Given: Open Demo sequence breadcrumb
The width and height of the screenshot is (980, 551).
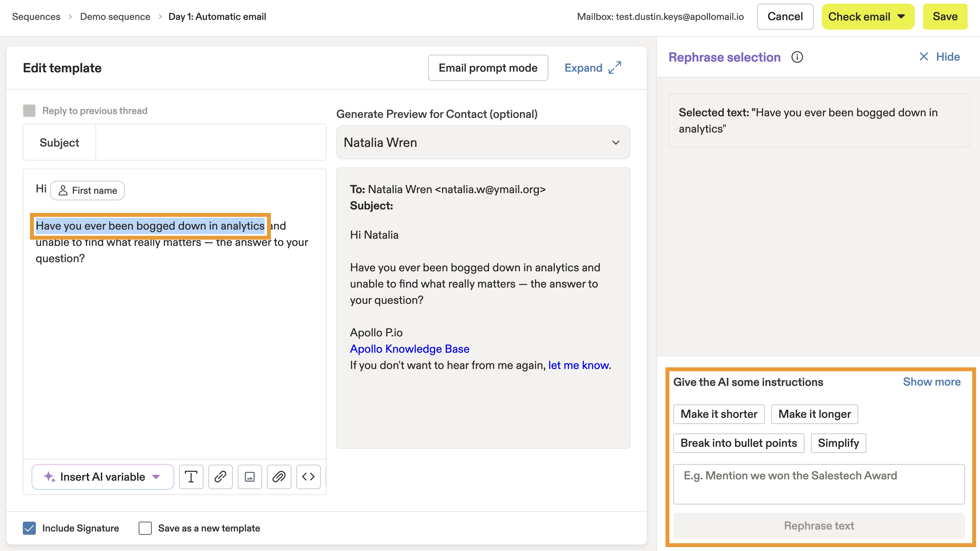Looking at the screenshot, I should point(115,17).
